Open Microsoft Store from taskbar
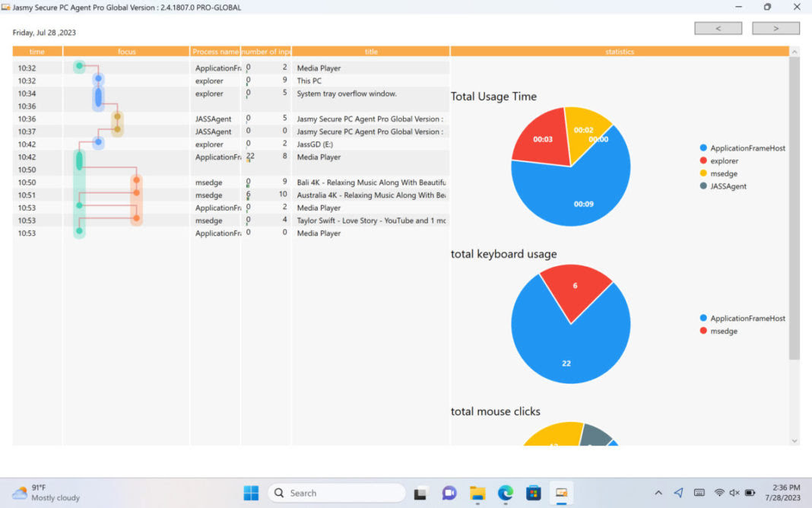 tap(534, 494)
